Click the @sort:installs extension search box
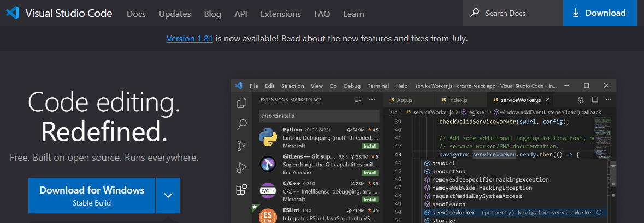This screenshot has width=644, height=223. tap(318, 116)
